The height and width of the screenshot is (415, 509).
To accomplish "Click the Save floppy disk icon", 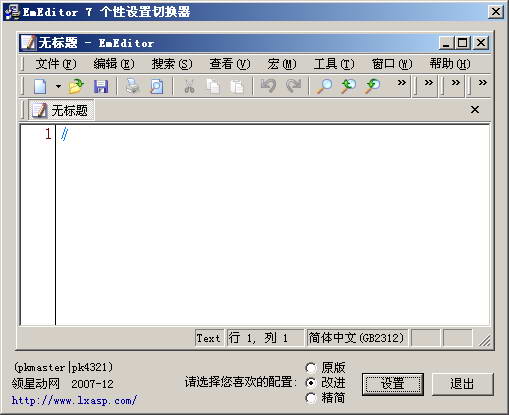I will 101,86.
